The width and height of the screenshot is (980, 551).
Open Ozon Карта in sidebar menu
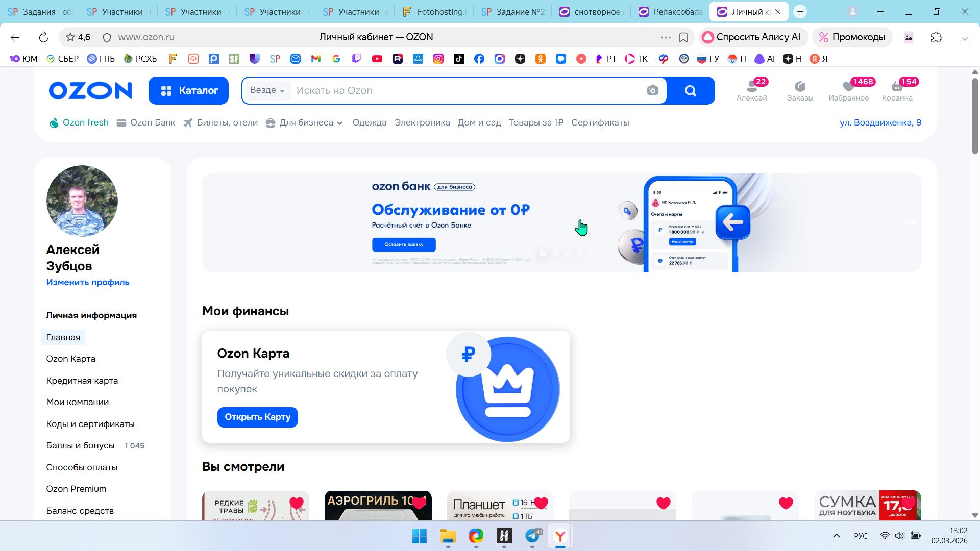pos(70,359)
